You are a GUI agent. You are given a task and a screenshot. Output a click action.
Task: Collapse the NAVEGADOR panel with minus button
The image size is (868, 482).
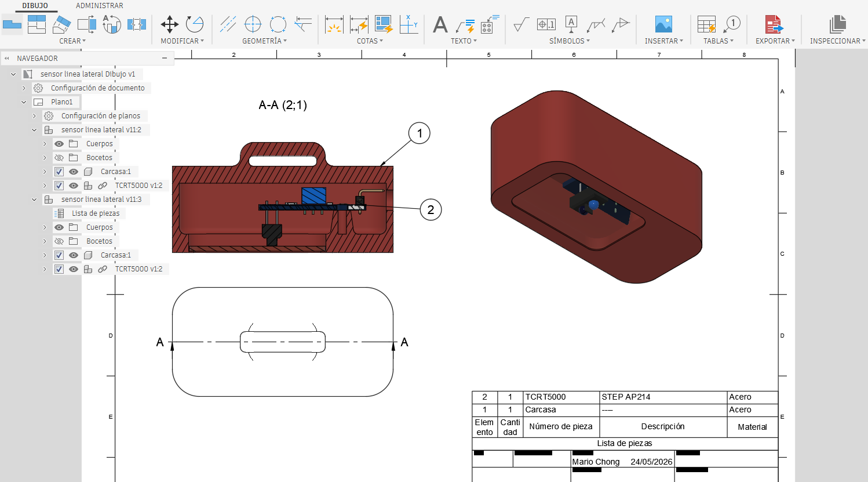click(x=165, y=58)
